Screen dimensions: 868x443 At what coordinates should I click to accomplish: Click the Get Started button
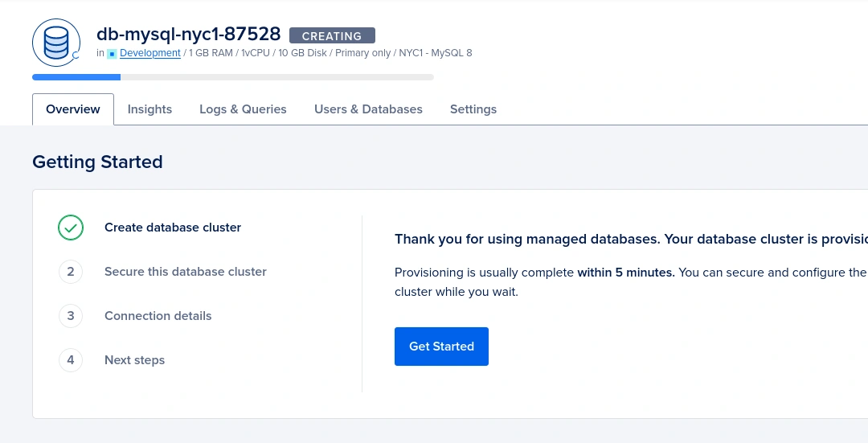[x=442, y=347]
